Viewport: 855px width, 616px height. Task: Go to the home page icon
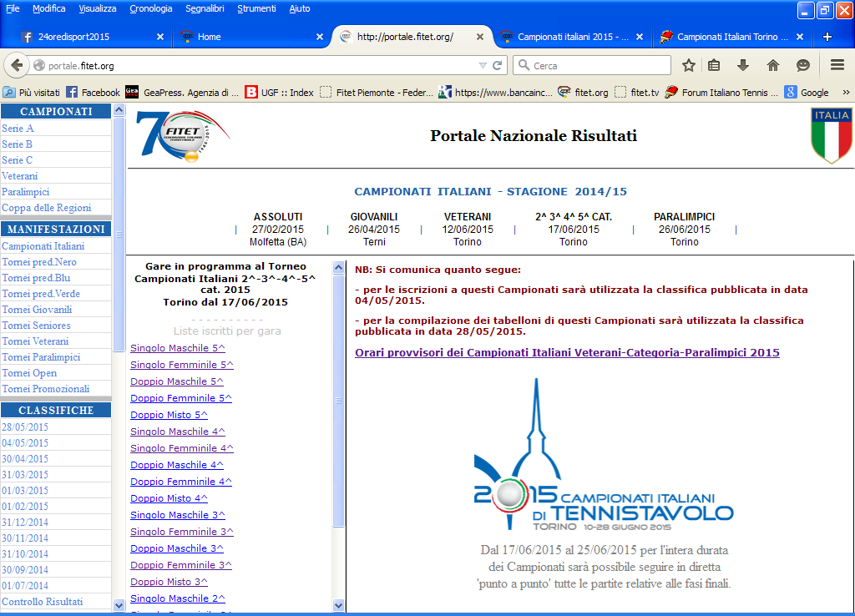pyautogui.click(x=772, y=65)
